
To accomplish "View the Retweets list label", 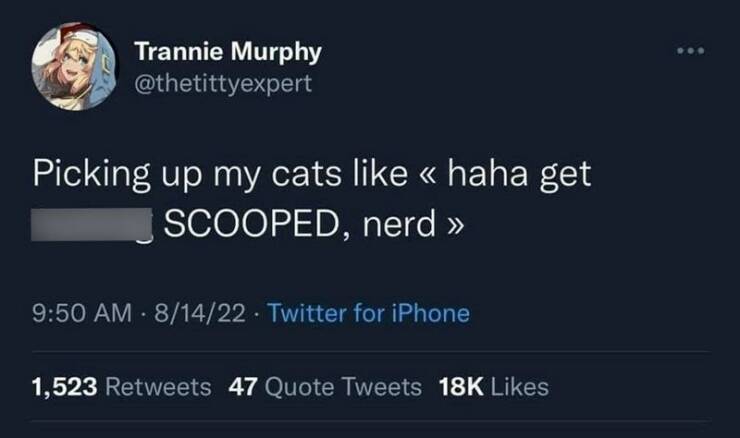I will click(157, 387).
